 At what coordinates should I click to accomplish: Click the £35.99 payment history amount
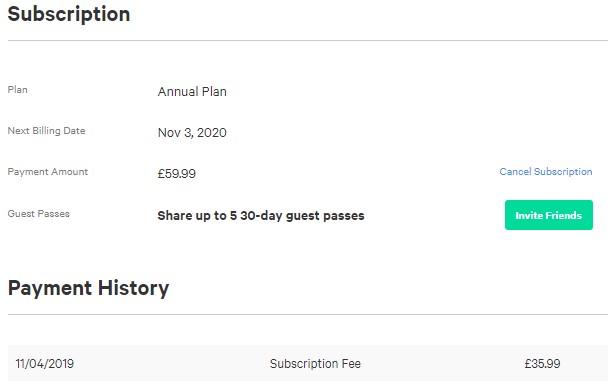[x=542, y=363]
